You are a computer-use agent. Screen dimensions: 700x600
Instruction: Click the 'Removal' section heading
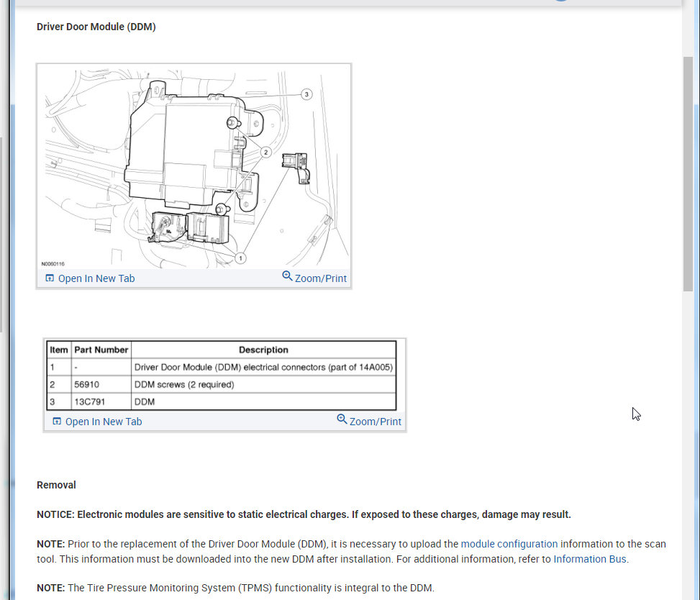click(x=56, y=486)
